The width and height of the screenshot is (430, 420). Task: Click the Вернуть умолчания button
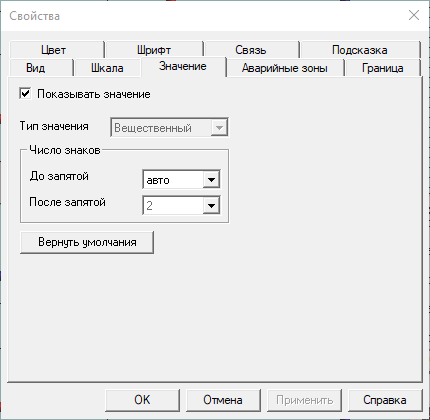coord(87,242)
